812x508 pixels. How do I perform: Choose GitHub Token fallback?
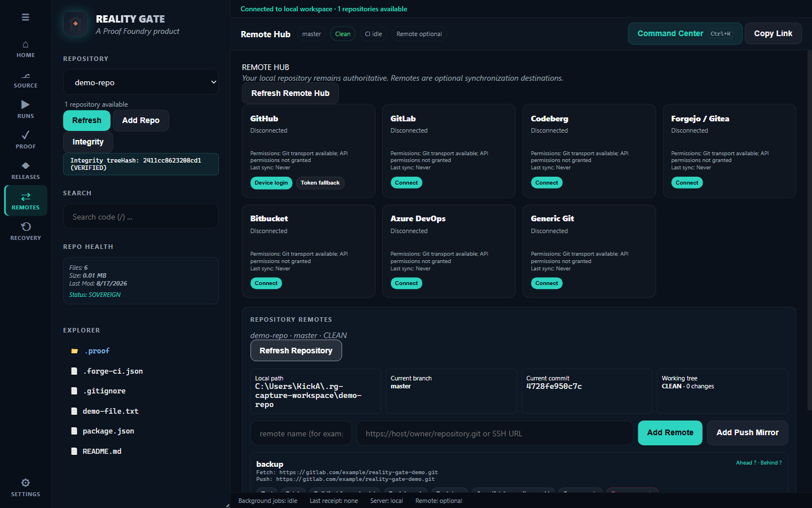point(320,183)
